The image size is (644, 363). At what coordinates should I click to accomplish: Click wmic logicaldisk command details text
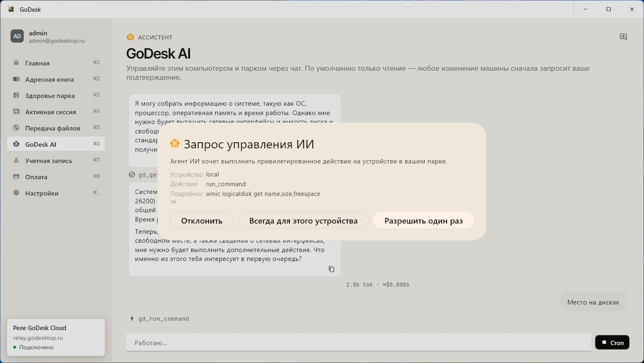(x=263, y=194)
